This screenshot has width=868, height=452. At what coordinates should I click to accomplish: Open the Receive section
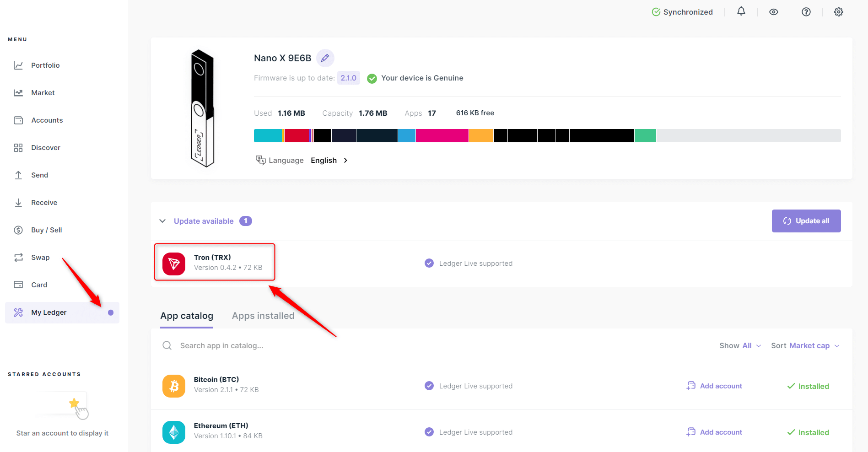(x=43, y=202)
